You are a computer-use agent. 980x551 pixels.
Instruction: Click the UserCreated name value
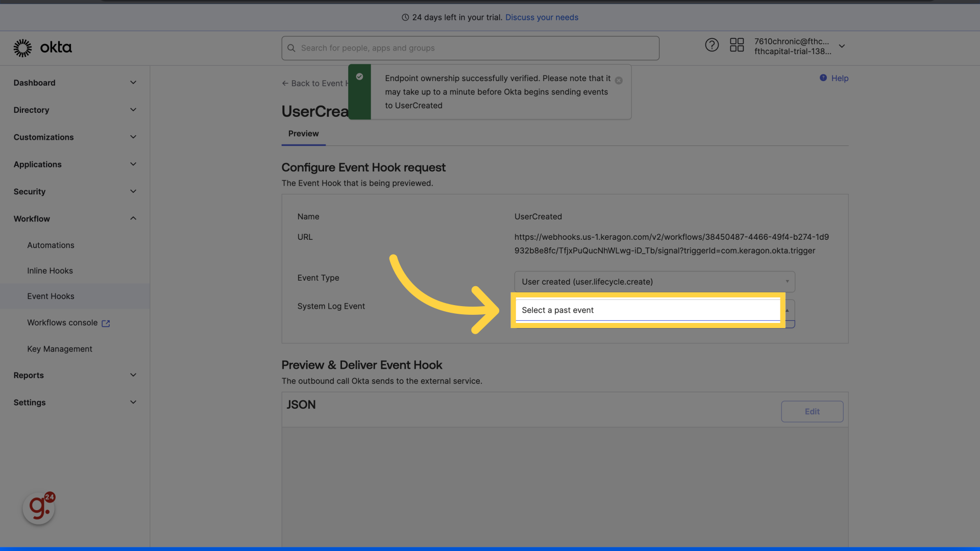pyautogui.click(x=538, y=216)
